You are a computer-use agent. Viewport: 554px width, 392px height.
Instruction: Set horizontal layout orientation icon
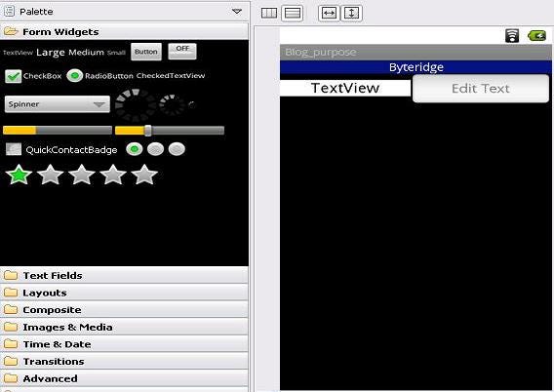click(269, 13)
